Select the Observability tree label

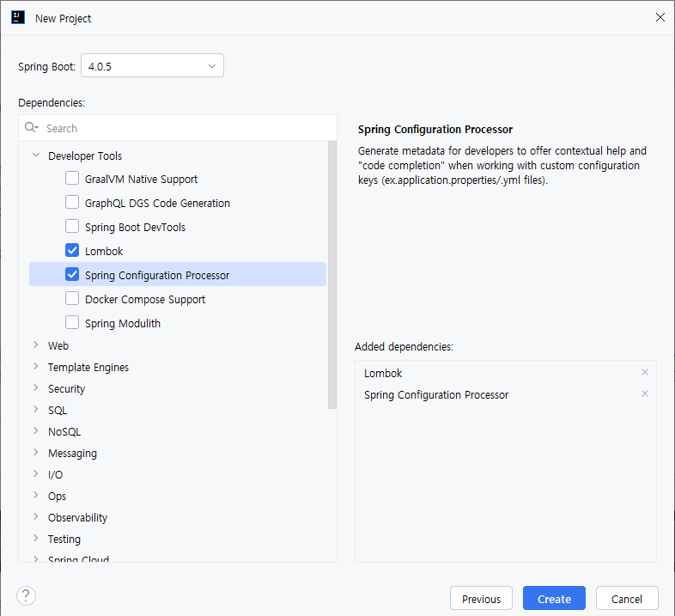(x=77, y=518)
